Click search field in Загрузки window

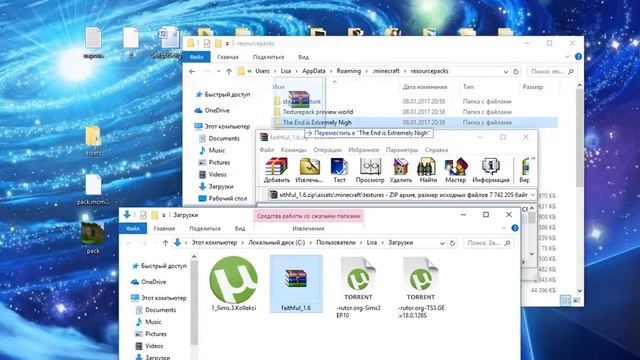[489, 243]
